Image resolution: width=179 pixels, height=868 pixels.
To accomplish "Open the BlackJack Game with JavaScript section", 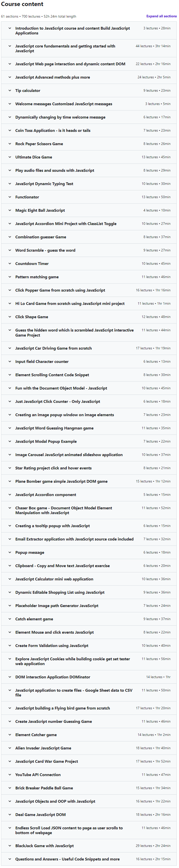I will click(44, 845).
